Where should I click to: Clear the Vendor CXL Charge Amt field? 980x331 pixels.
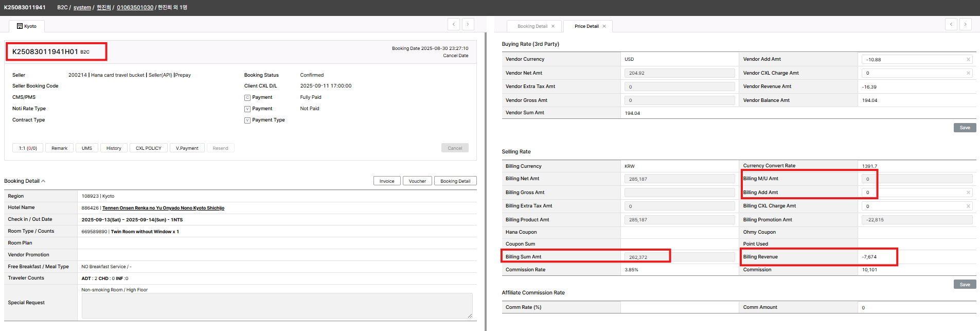point(968,73)
